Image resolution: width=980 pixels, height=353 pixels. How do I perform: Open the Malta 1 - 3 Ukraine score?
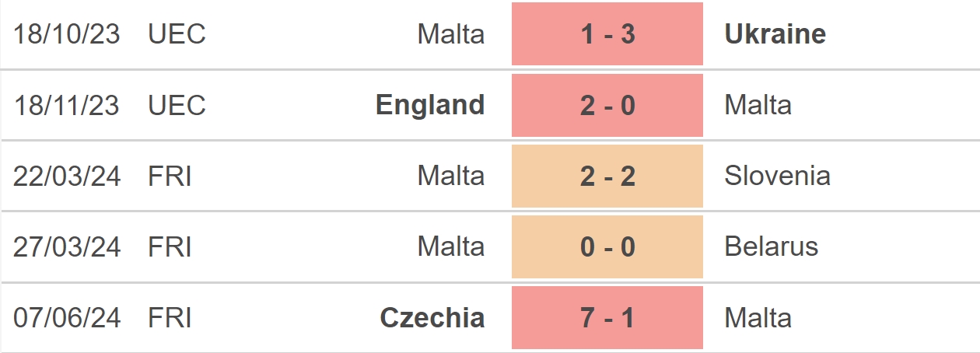pos(607,34)
